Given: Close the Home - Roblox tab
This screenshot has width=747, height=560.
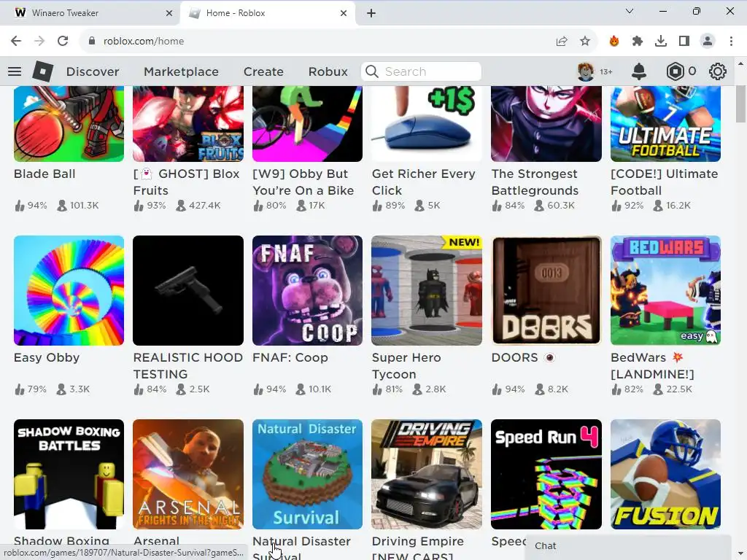Looking at the screenshot, I should tap(344, 13).
